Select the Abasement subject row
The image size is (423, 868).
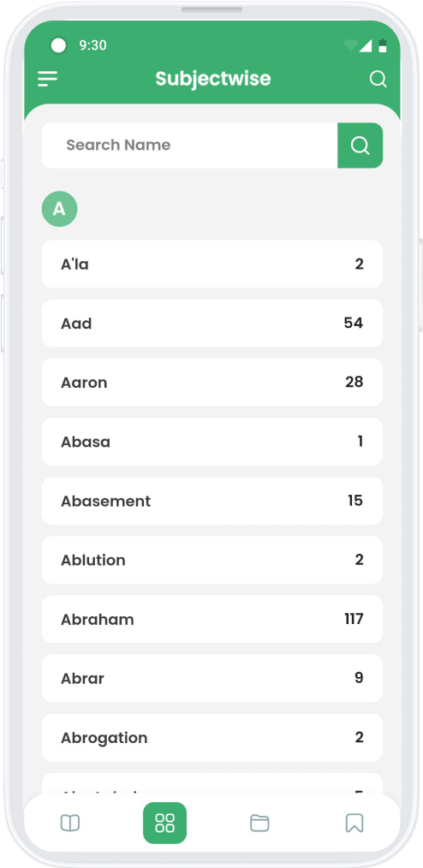(212, 501)
